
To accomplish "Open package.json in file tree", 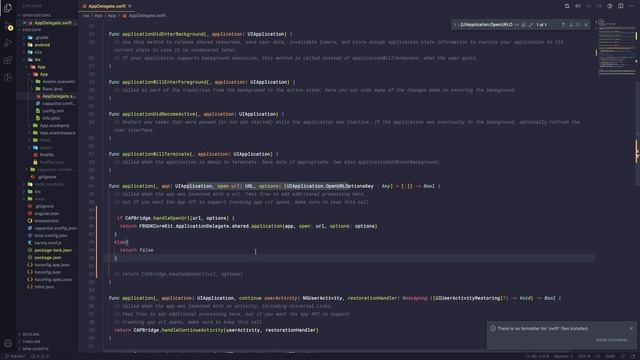I will (48, 258).
